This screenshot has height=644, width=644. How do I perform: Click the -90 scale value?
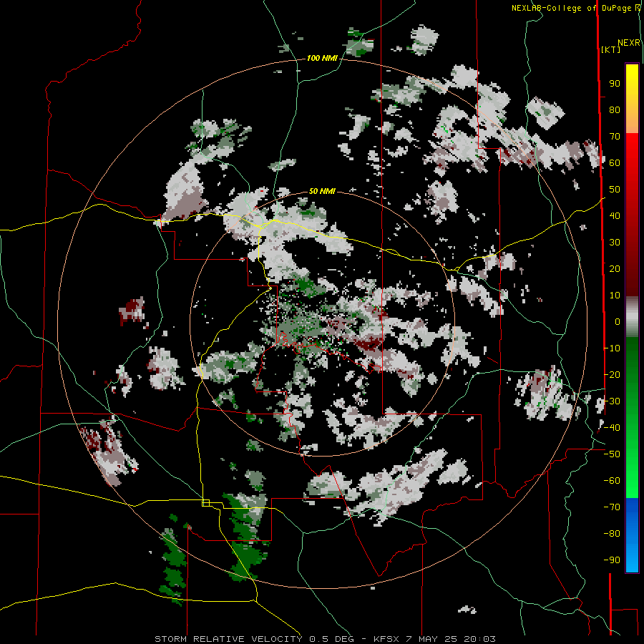pos(612,560)
